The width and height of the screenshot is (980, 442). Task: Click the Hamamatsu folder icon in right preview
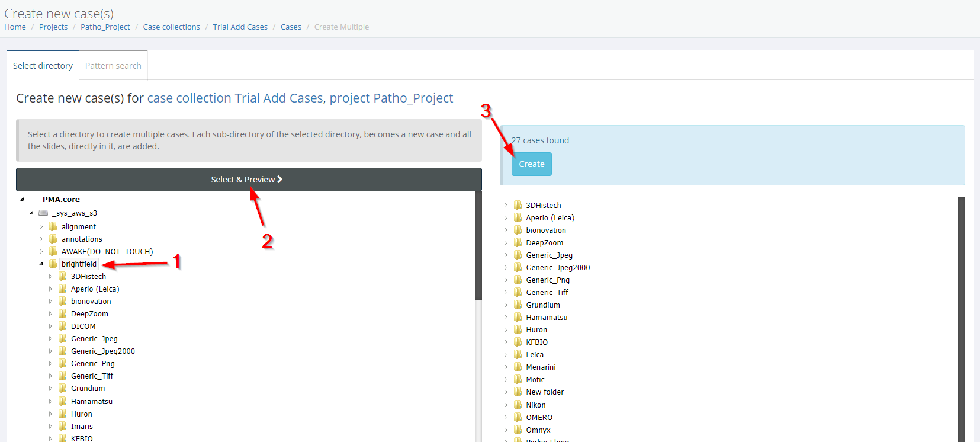518,318
